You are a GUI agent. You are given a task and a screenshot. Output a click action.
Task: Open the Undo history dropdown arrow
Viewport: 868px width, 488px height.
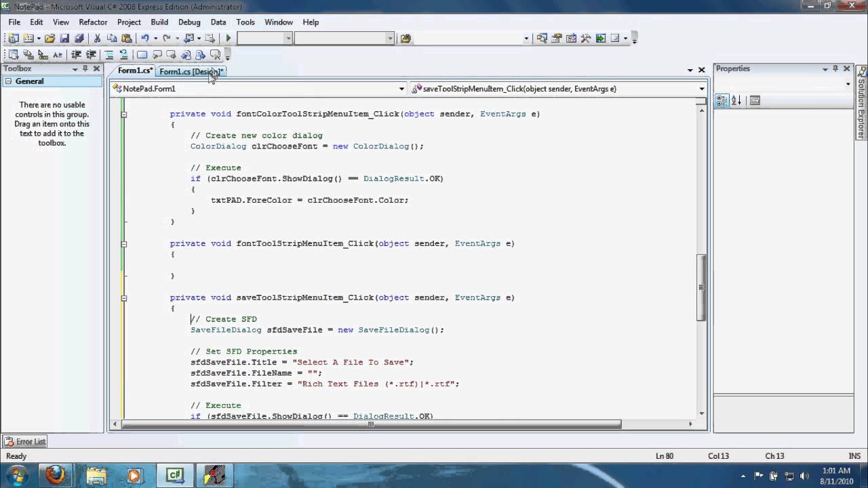click(155, 39)
